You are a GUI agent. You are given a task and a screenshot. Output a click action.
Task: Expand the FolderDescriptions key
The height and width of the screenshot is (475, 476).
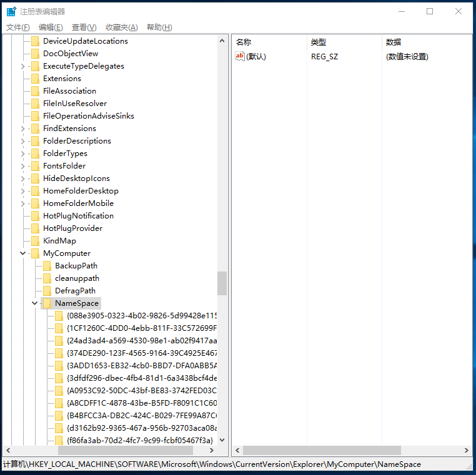[22, 141]
